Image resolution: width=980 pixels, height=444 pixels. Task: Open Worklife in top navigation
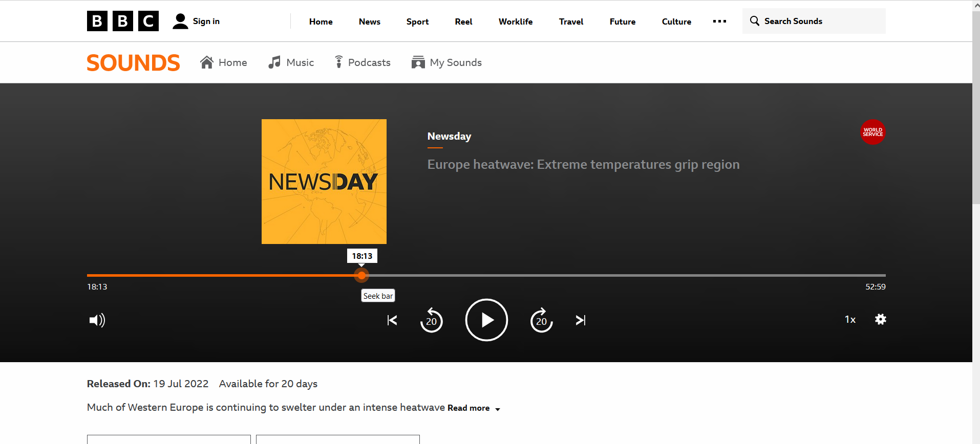(x=516, y=21)
